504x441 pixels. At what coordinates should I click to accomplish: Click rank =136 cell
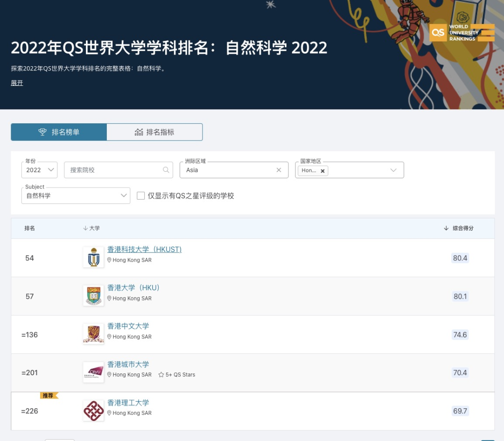coord(29,335)
